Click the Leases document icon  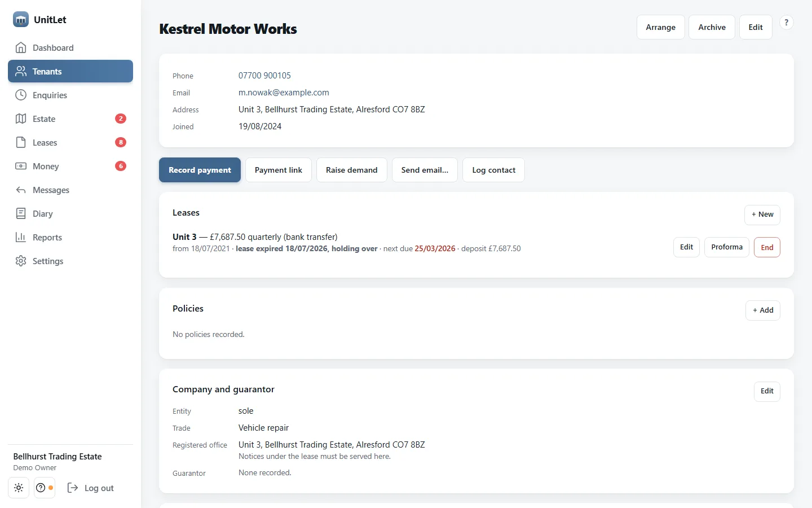[21, 142]
